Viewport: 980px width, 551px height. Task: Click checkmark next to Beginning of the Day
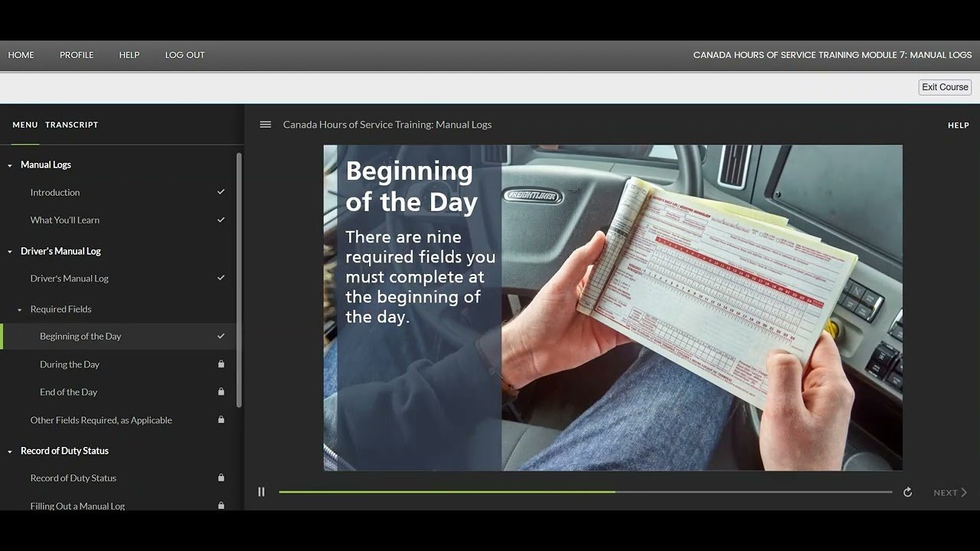pos(221,336)
